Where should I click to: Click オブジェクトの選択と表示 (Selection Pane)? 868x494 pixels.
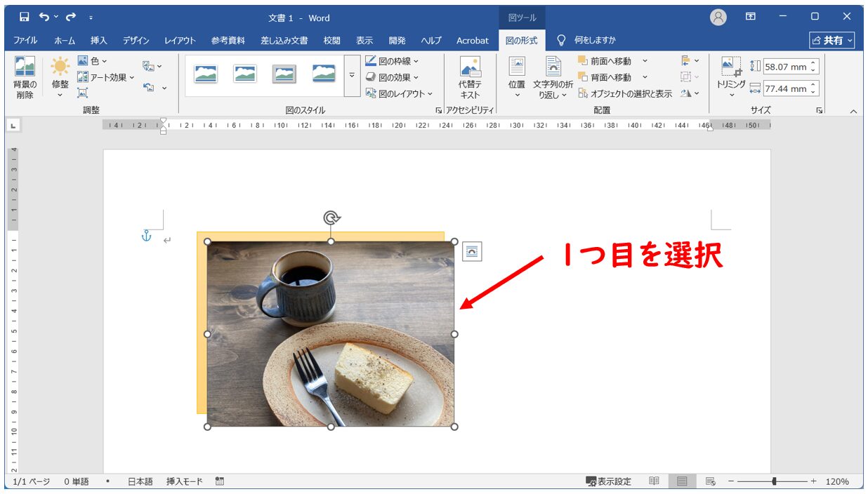[625, 93]
